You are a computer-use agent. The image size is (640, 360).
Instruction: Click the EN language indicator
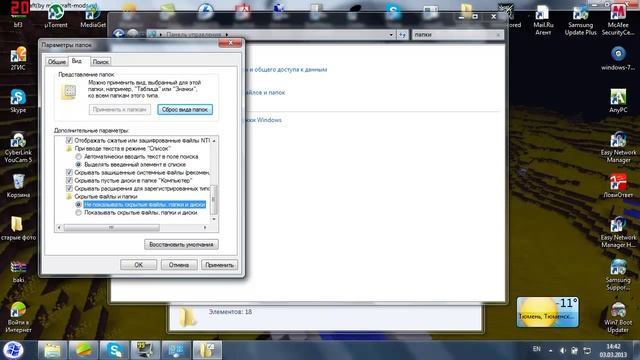(536, 349)
